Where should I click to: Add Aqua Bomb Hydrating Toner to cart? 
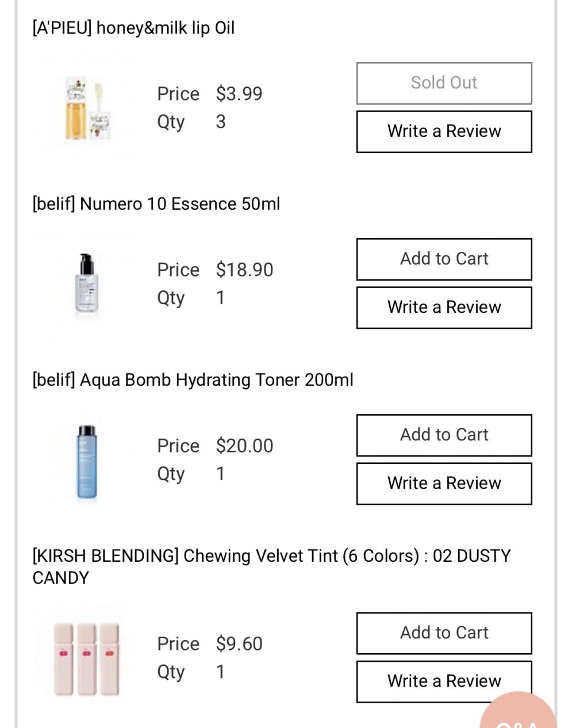pos(444,435)
